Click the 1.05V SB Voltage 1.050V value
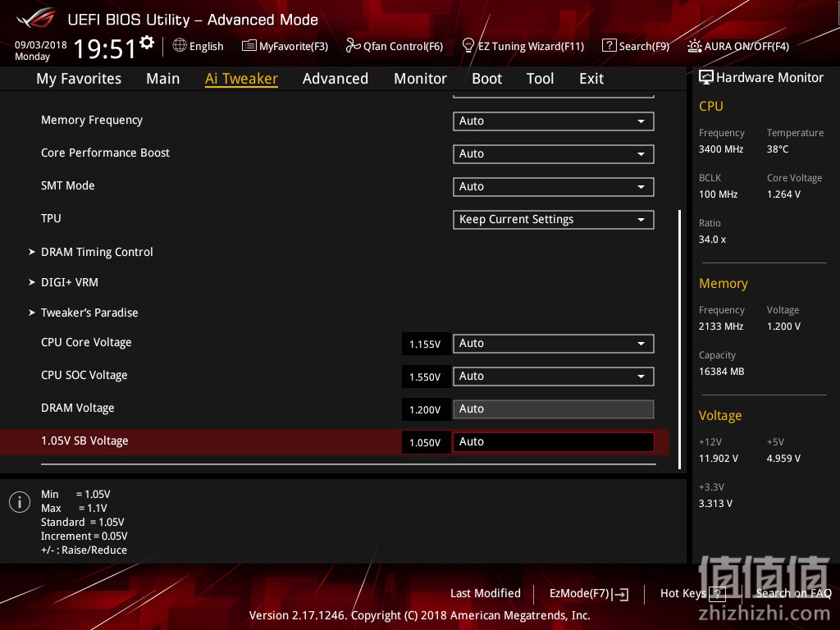 pyautogui.click(x=426, y=442)
